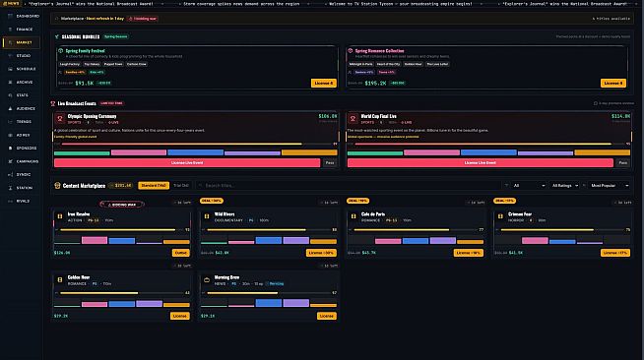Go to Finance in the sidebar
The image size is (644, 360).
click(x=22, y=30)
